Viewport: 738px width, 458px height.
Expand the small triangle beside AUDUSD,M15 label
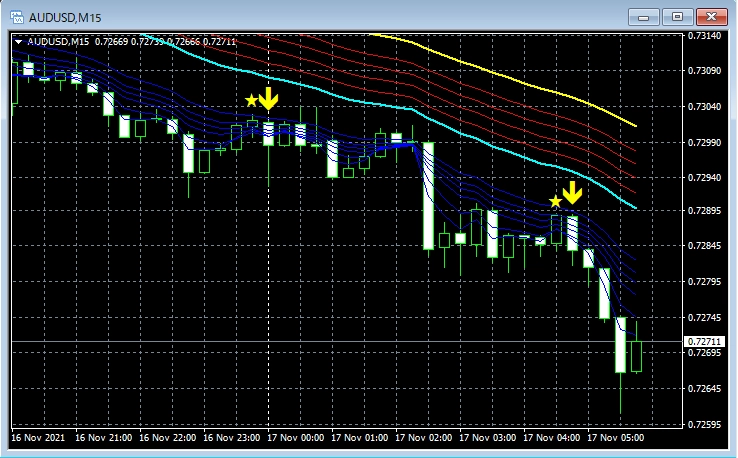[18, 41]
